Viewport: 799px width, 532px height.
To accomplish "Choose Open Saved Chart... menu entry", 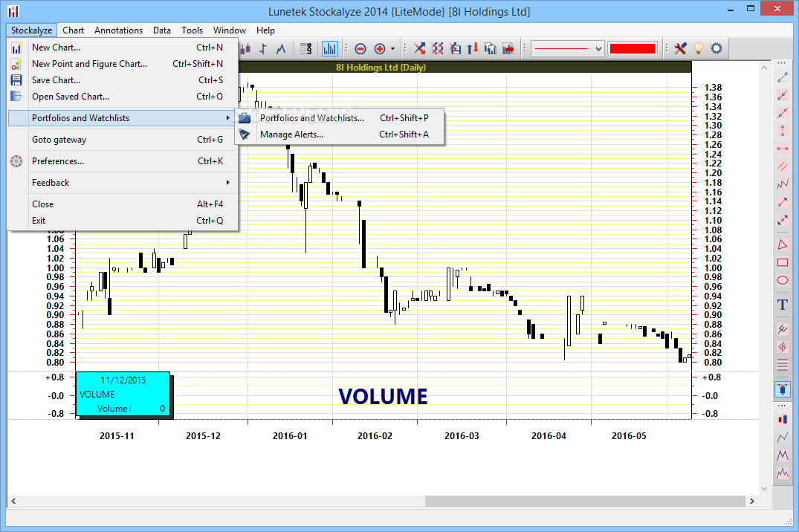I will pyautogui.click(x=123, y=97).
